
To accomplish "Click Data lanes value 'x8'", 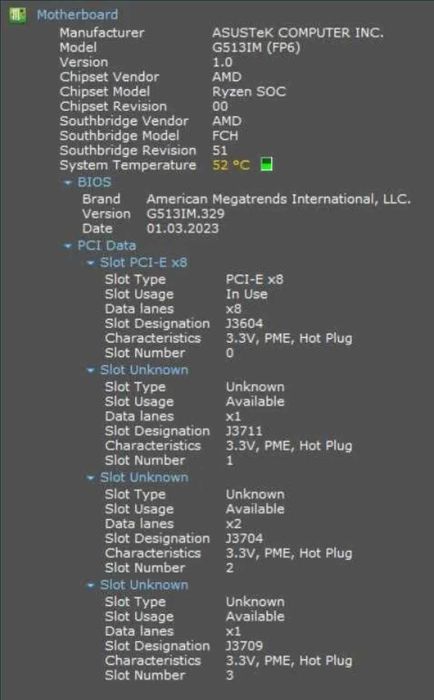I will pyautogui.click(x=234, y=309).
